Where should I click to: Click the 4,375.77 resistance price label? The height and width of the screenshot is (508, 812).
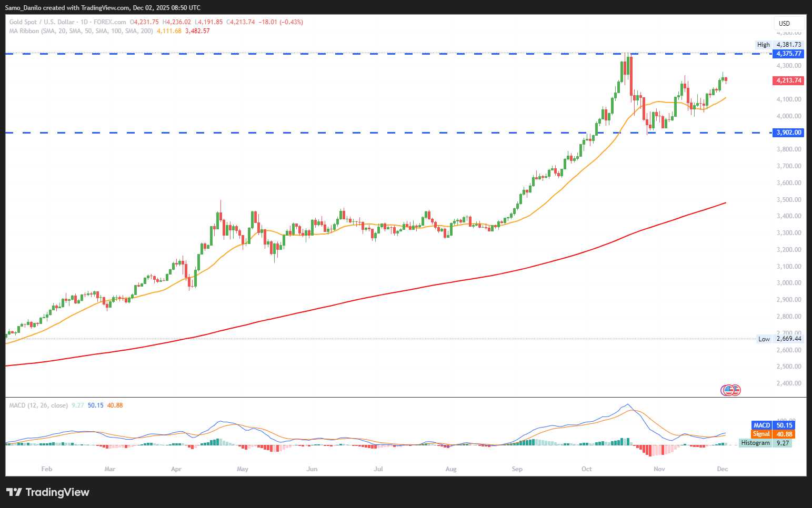click(788, 54)
